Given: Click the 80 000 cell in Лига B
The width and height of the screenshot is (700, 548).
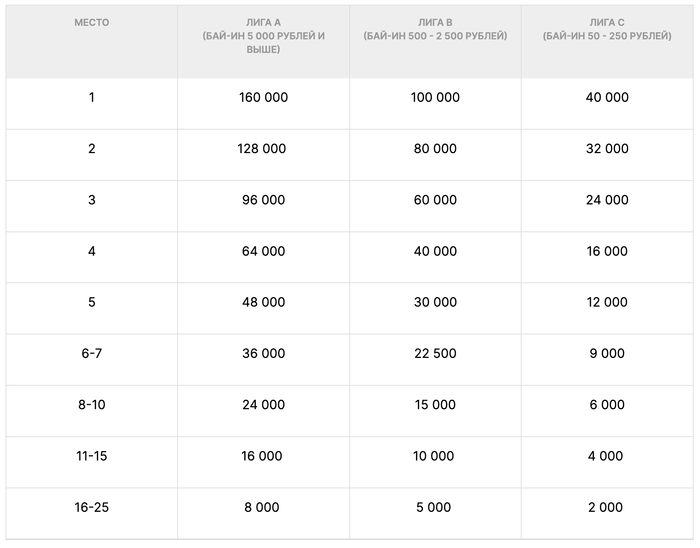Looking at the screenshot, I should (435, 149).
